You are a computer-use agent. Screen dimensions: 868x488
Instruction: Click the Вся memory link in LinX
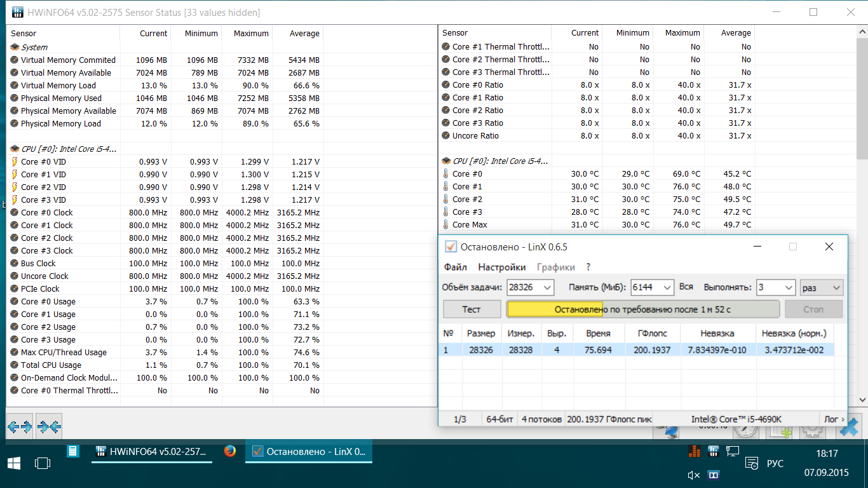tap(686, 287)
